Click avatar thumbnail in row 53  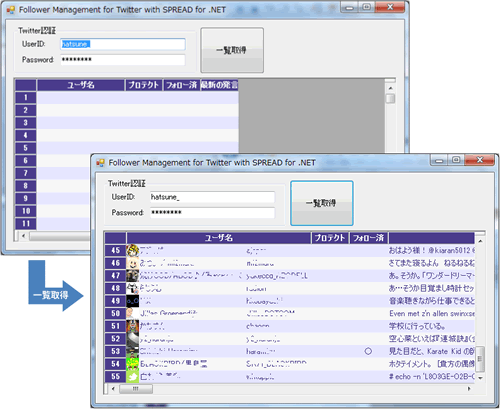click(x=133, y=351)
